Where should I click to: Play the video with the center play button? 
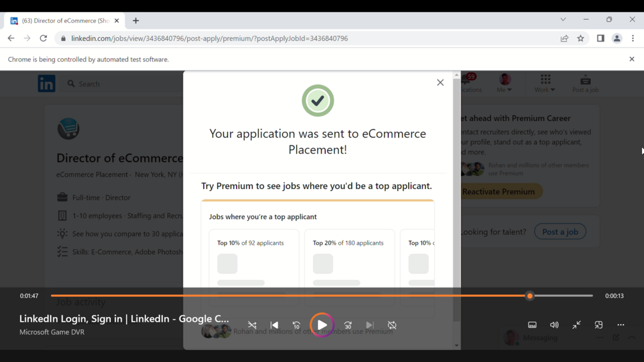pos(322,325)
